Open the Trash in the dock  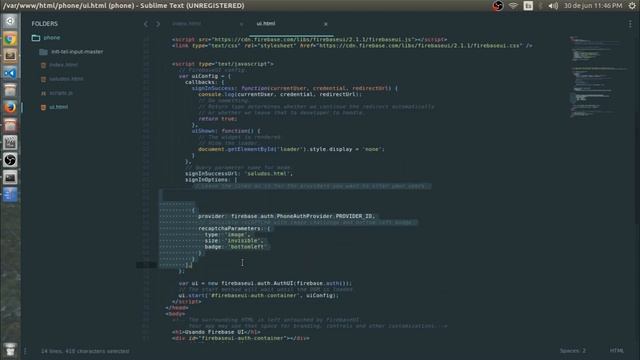[10, 350]
